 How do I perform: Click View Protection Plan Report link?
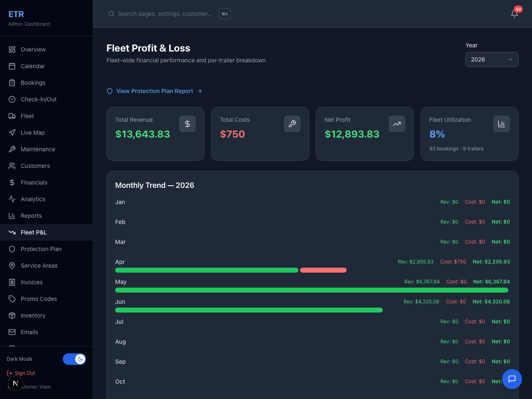(155, 91)
